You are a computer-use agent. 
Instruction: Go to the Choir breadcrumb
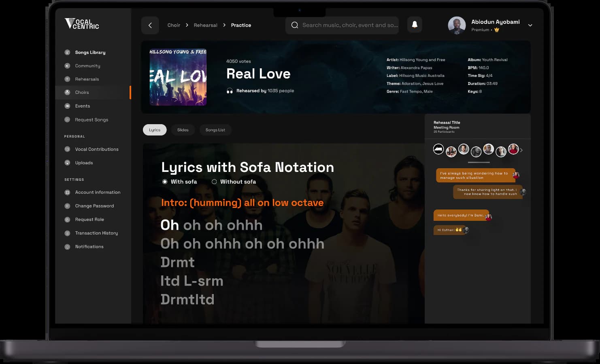174,25
